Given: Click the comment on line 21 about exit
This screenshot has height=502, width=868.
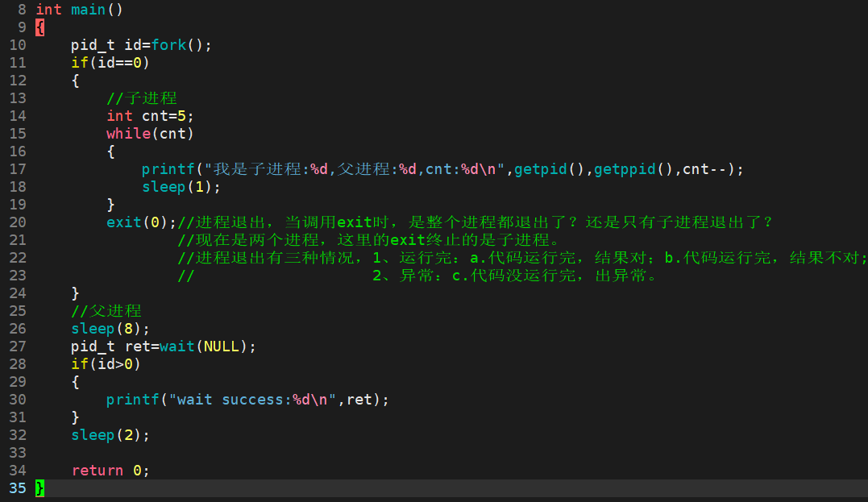Looking at the screenshot, I should coord(368,240).
